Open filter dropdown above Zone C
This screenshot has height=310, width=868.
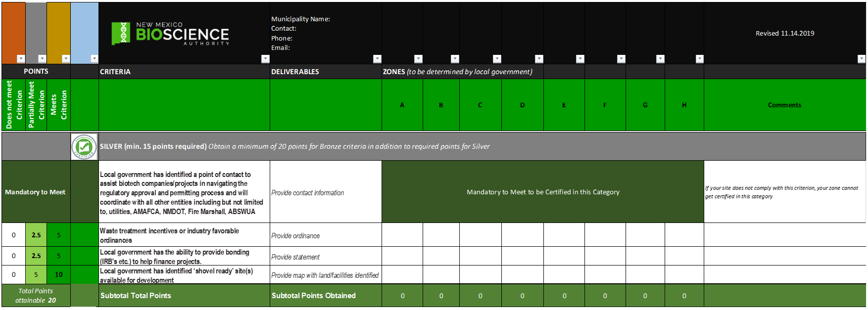(497, 59)
